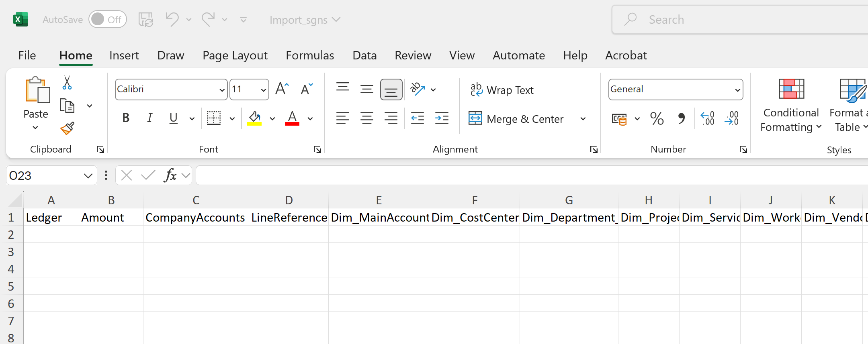Click the Search box

(x=739, y=19)
